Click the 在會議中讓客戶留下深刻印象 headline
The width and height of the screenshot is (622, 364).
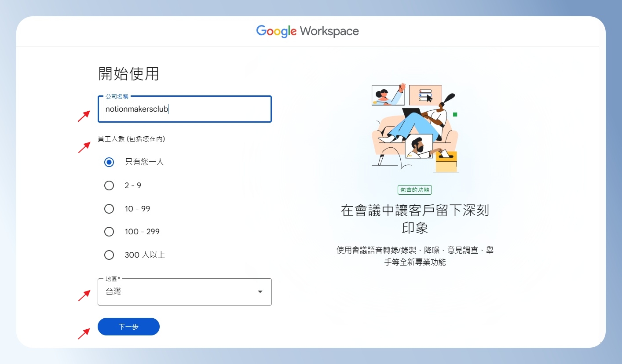point(415,219)
